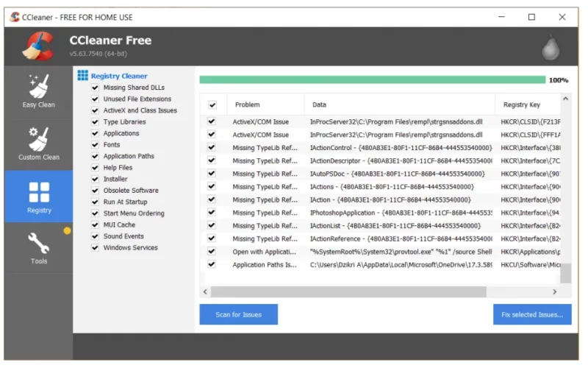Sort by the Data column header
The width and height of the screenshot is (588, 368).
tap(399, 105)
